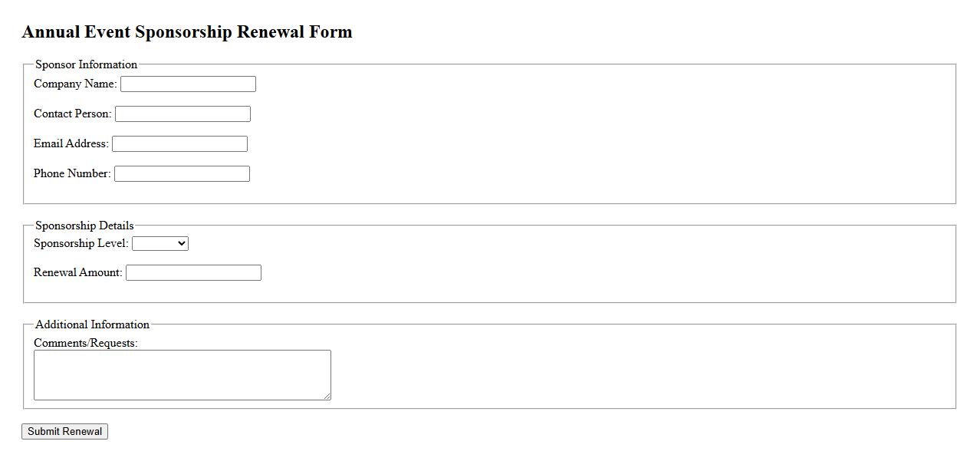Viewport: 980px width, 461px height.
Task: Click the Sponsor Information section legend
Action: pos(86,64)
